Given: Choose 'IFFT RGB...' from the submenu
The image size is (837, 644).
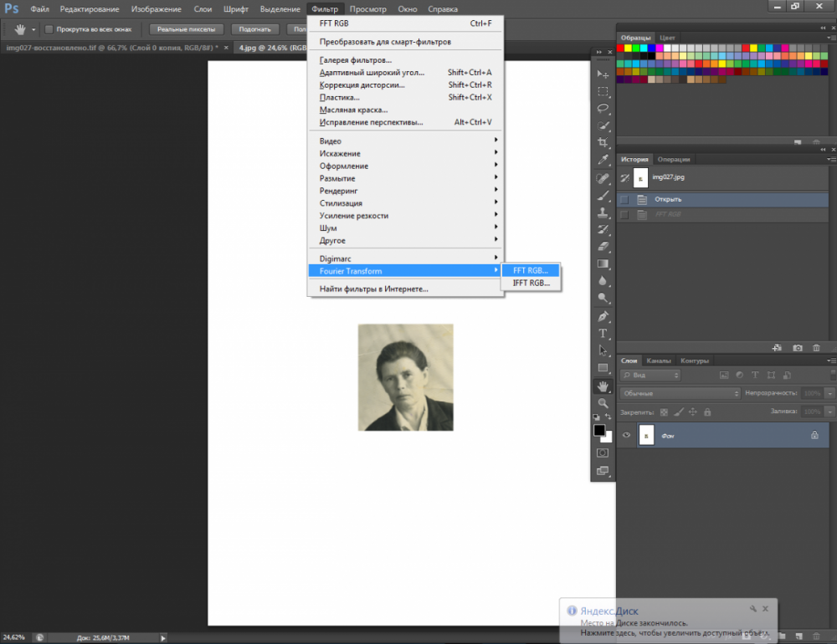Looking at the screenshot, I should (x=531, y=284).
